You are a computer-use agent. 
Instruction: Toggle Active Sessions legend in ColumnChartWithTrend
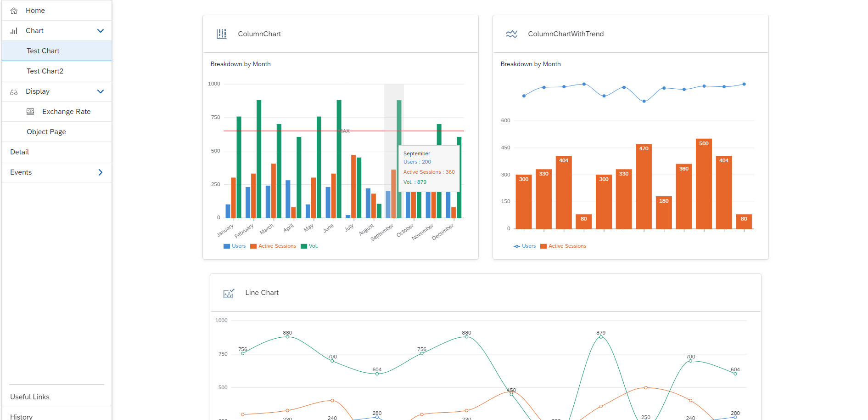(563, 246)
